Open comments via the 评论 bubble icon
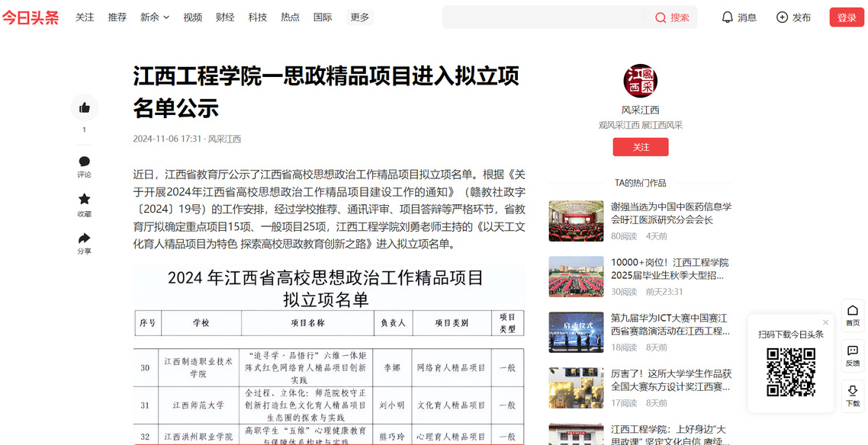 click(84, 162)
